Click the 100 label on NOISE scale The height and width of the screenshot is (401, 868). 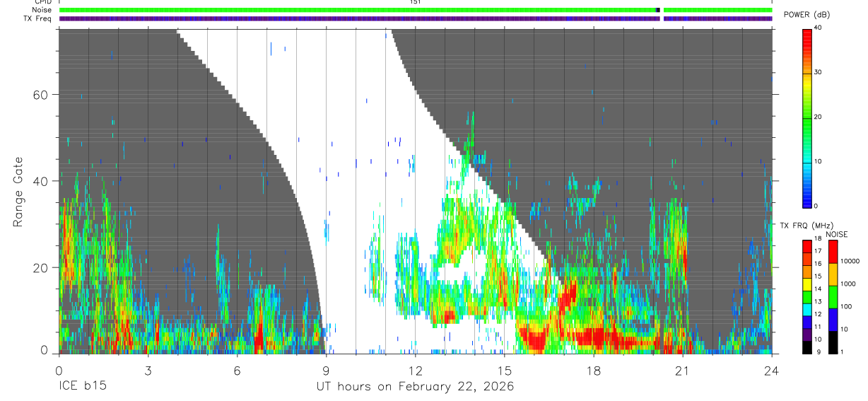846,306
